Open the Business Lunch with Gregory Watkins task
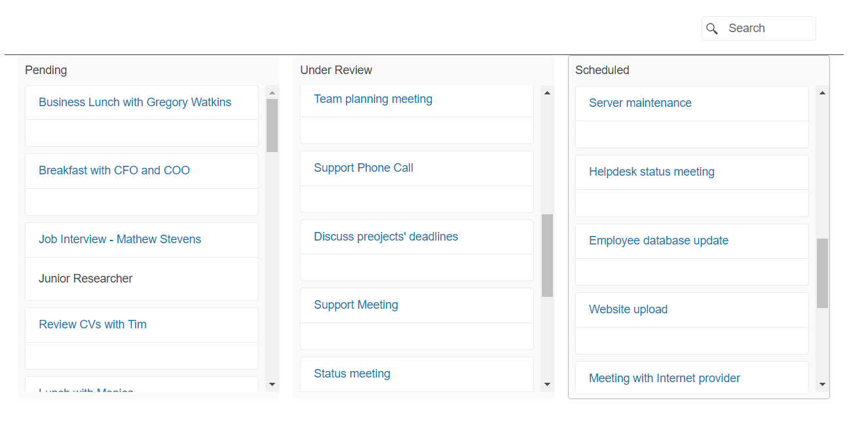Screen dimensions: 868x428 point(135,102)
